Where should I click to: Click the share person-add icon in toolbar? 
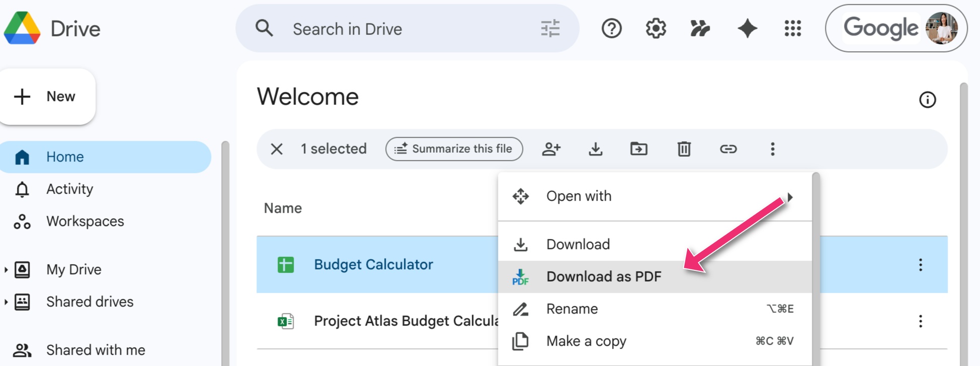point(551,149)
